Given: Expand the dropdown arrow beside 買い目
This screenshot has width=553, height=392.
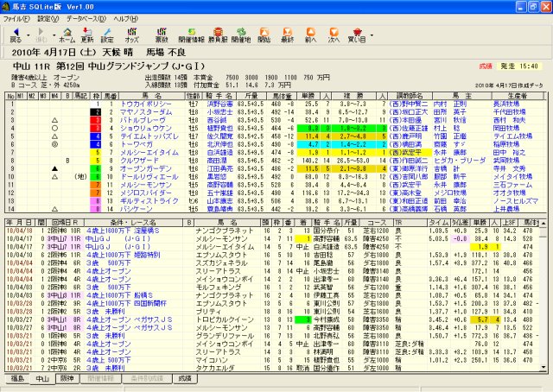Looking at the screenshot, I should coord(372,35).
